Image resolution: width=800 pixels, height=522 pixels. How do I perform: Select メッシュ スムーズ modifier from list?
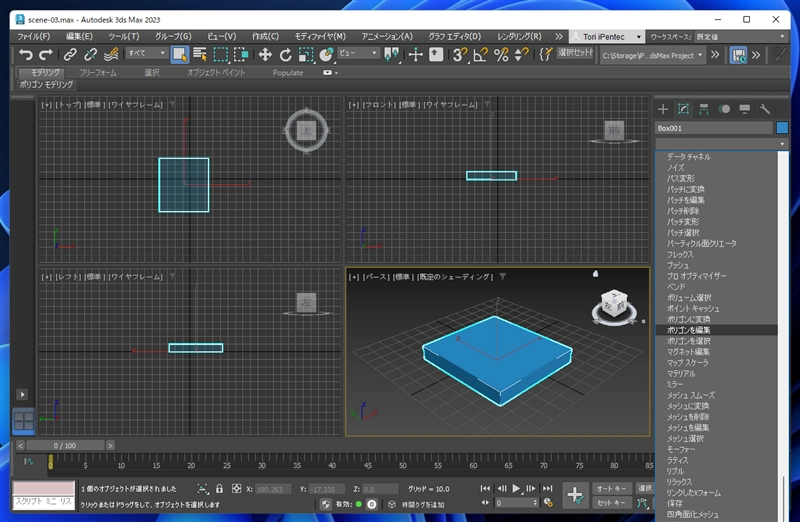[716, 395]
